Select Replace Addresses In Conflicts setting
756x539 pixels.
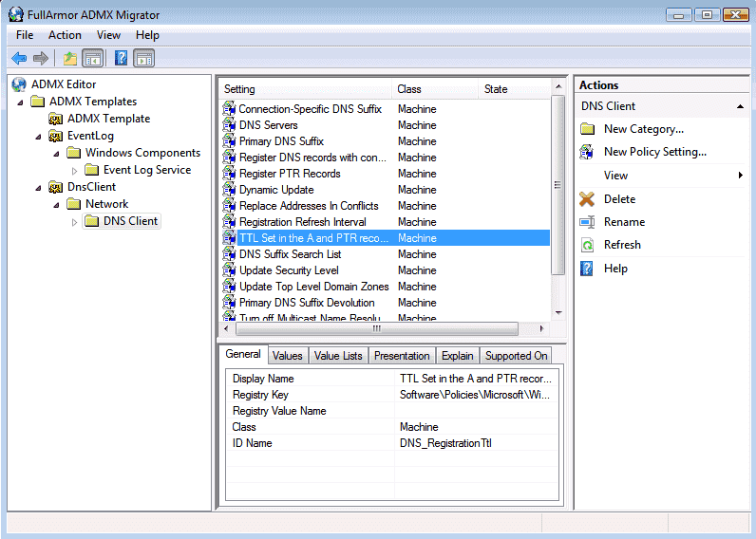[309, 206]
